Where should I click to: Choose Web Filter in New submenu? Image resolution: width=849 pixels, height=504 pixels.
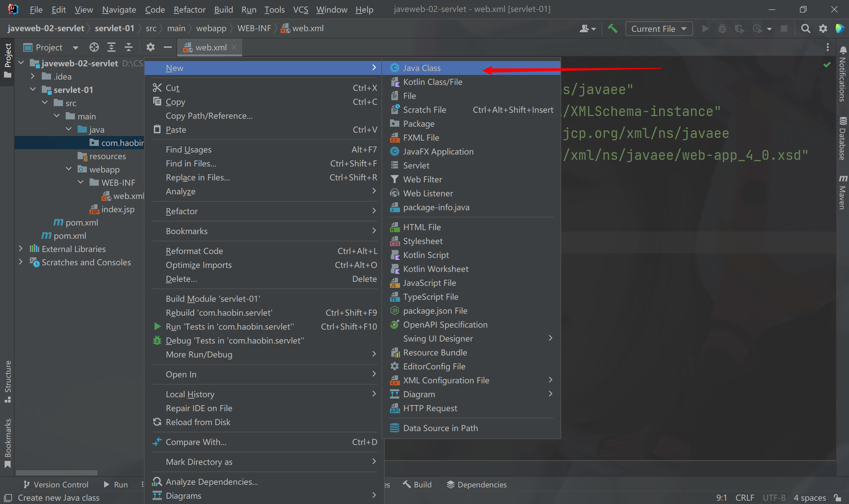point(471,179)
